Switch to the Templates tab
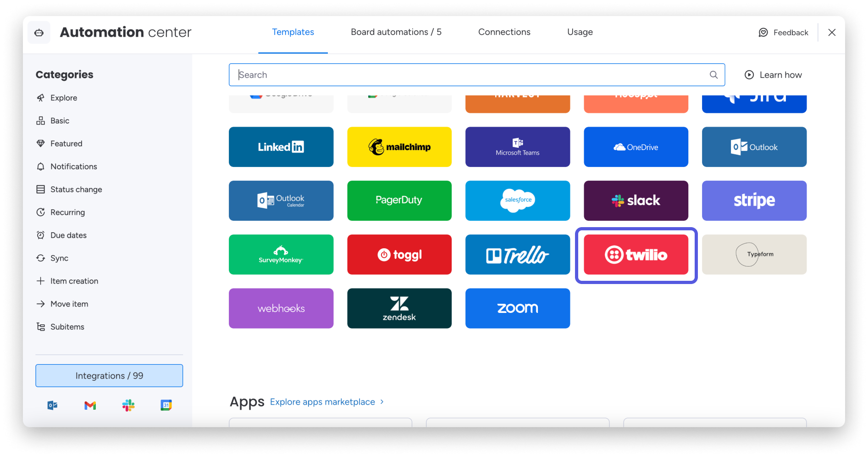 293,32
